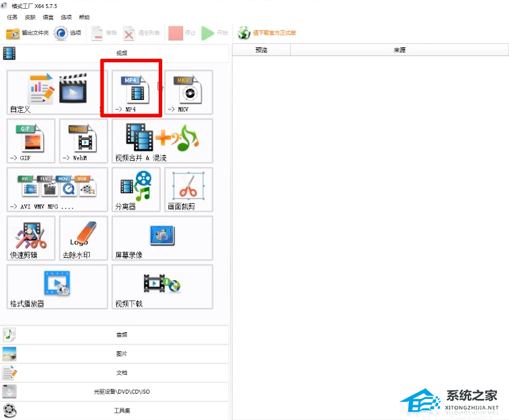
Task: Open the 语言 menu
Action: tap(48, 17)
